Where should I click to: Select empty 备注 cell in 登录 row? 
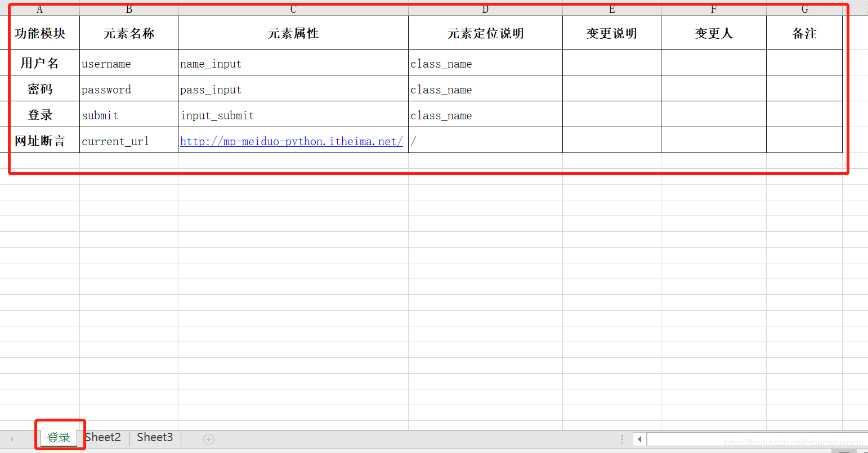coord(804,114)
